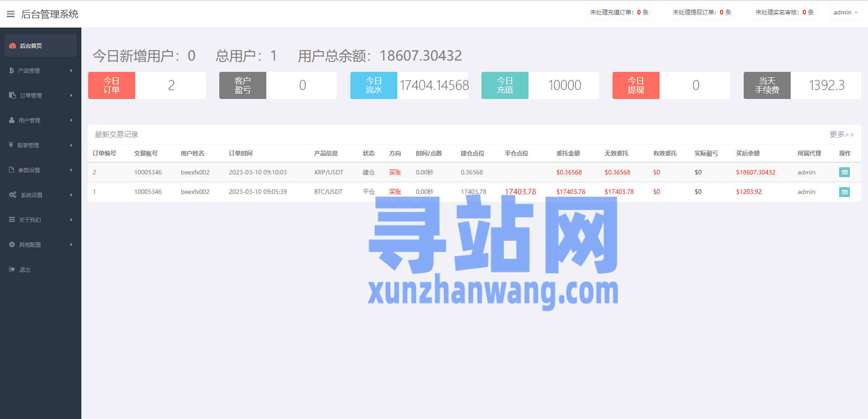Click 退出 to log out
The height and width of the screenshot is (419, 868).
pos(41,269)
